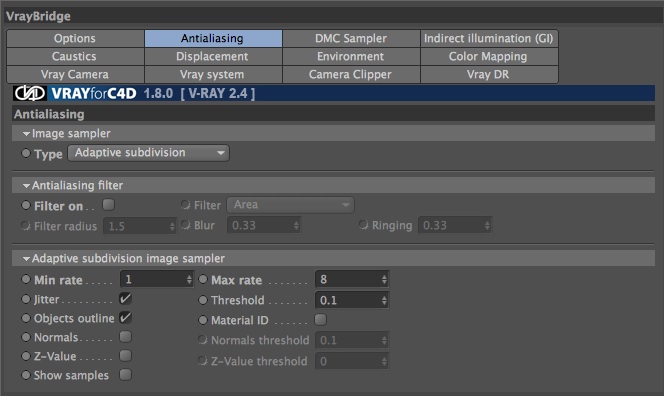Click the keyframe dot next to Show samples
Viewport: 664px width, 396px height.
(x=26, y=375)
